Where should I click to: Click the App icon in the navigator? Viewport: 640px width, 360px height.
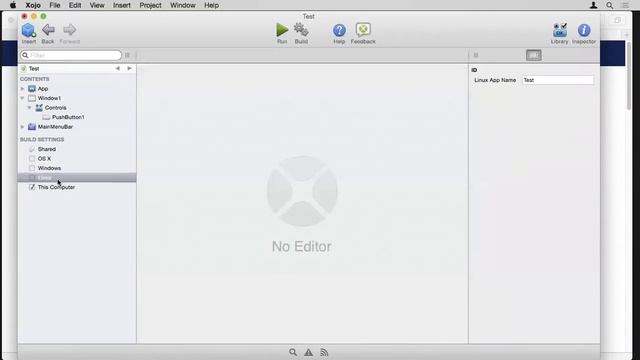pos(32,89)
